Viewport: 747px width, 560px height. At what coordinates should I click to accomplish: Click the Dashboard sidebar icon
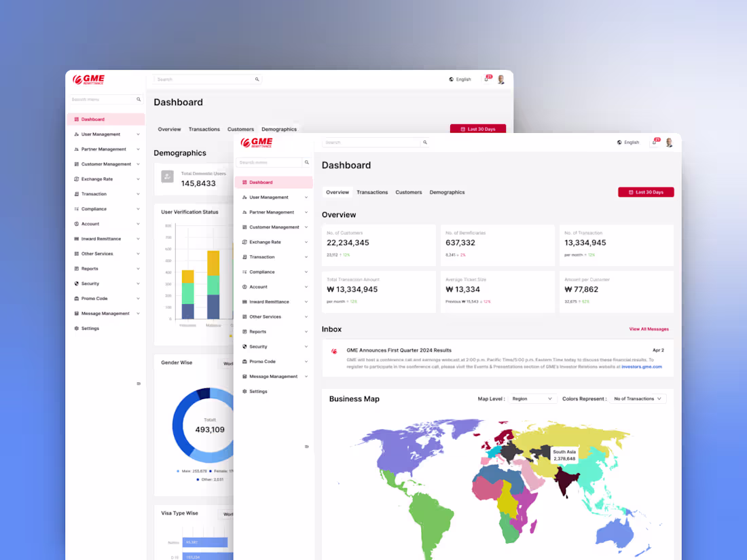(x=245, y=182)
